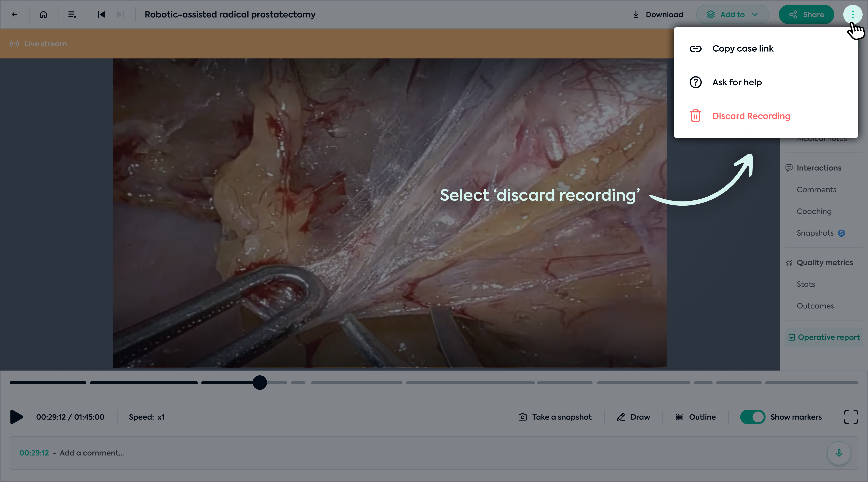Open the Quality metrics section

819,262
